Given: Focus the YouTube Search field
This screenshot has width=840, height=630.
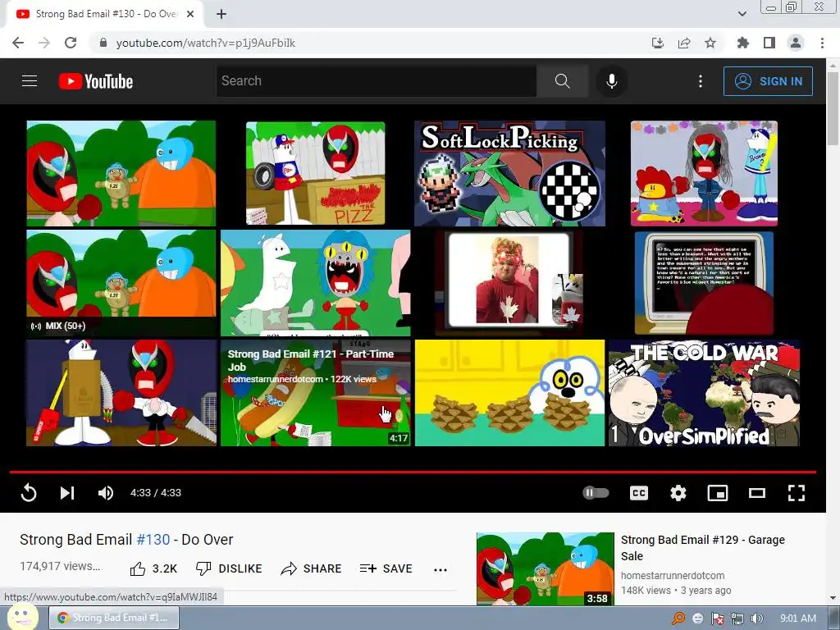Looking at the screenshot, I should tap(376, 81).
